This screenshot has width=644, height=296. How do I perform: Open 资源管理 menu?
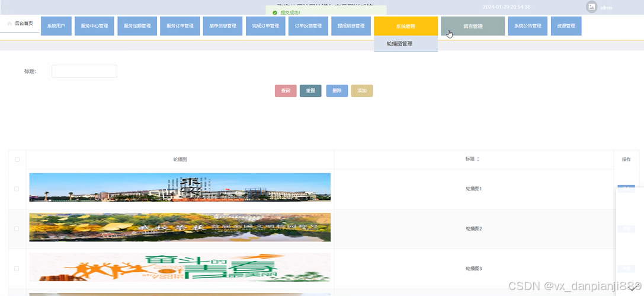(566, 26)
